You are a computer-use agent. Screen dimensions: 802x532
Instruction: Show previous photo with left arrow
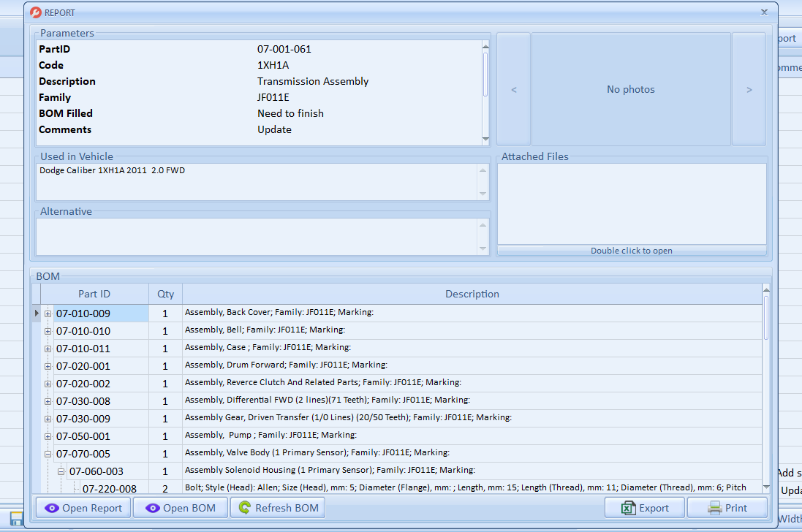(x=513, y=89)
